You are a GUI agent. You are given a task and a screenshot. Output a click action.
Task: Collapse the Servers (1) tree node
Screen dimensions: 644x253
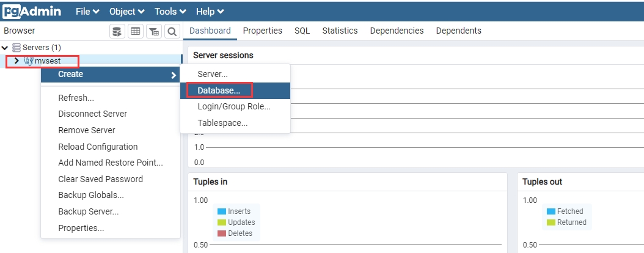click(5, 48)
